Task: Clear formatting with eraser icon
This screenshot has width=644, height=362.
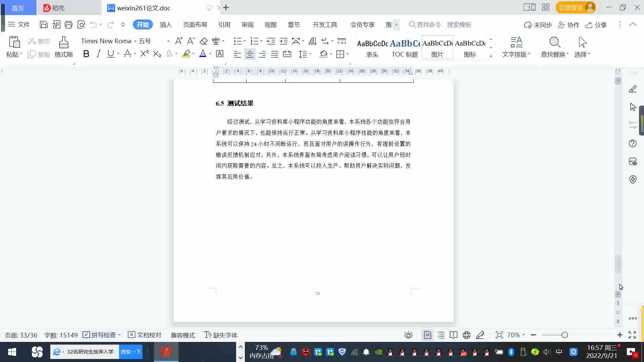Action: [204, 41]
